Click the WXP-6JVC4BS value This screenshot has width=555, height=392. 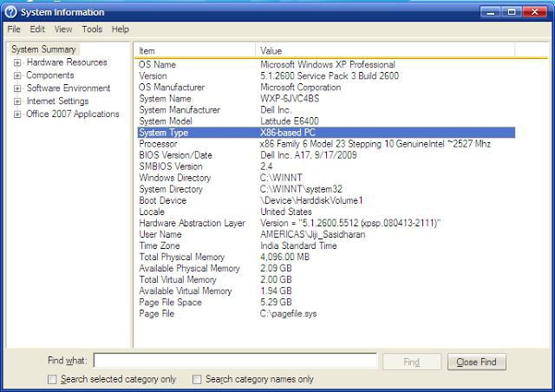(290, 99)
